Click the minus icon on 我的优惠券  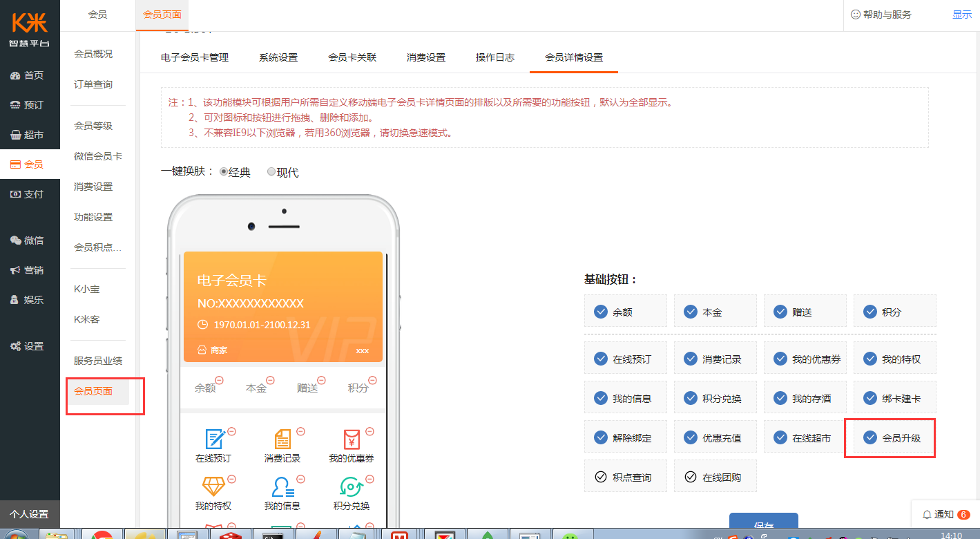coord(370,432)
